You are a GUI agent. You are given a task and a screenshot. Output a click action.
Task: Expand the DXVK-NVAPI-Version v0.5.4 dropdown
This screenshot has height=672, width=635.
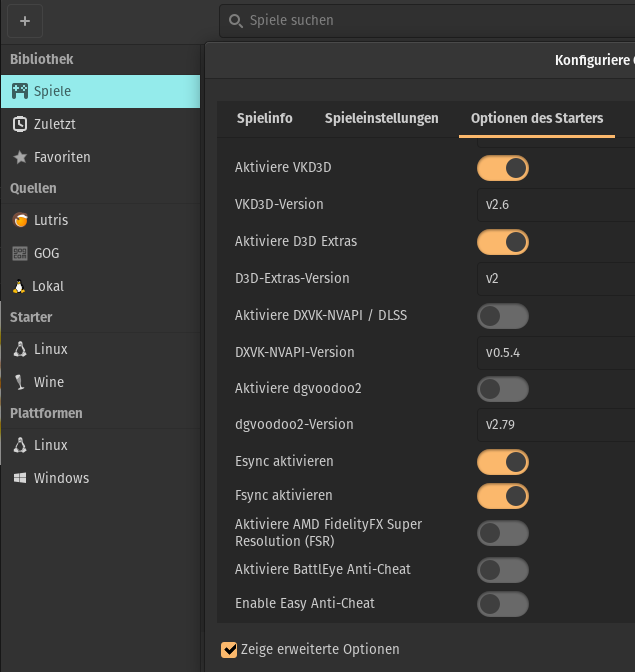555,352
